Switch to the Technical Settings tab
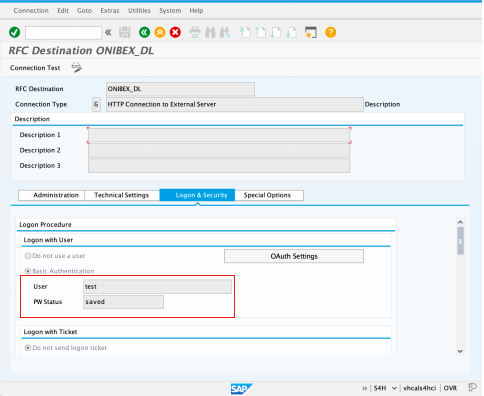The width and height of the screenshot is (484, 396). click(122, 195)
